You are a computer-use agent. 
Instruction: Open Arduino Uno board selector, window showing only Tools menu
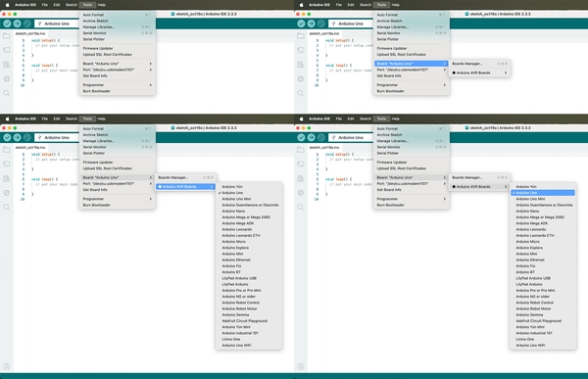coord(56,24)
